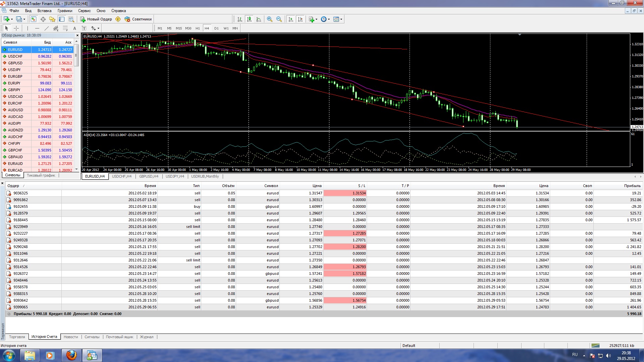The height and width of the screenshot is (362, 644).
Task: Switch timeframe to MN
Action: 235,28
